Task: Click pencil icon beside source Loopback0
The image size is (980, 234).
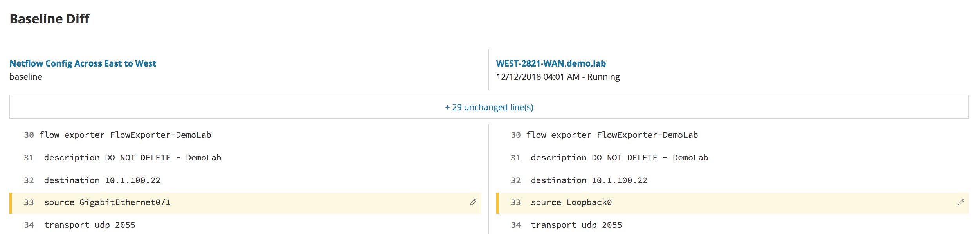Action: click(960, 202)
